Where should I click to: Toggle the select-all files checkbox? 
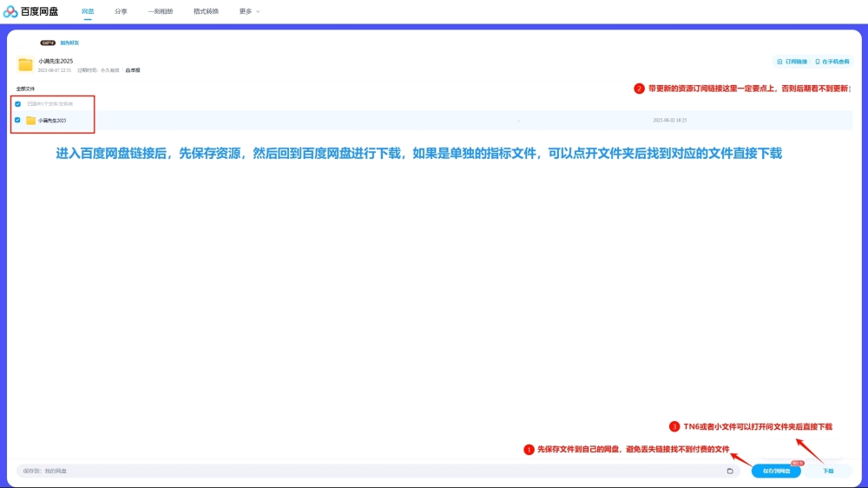(x=17, y=104)
